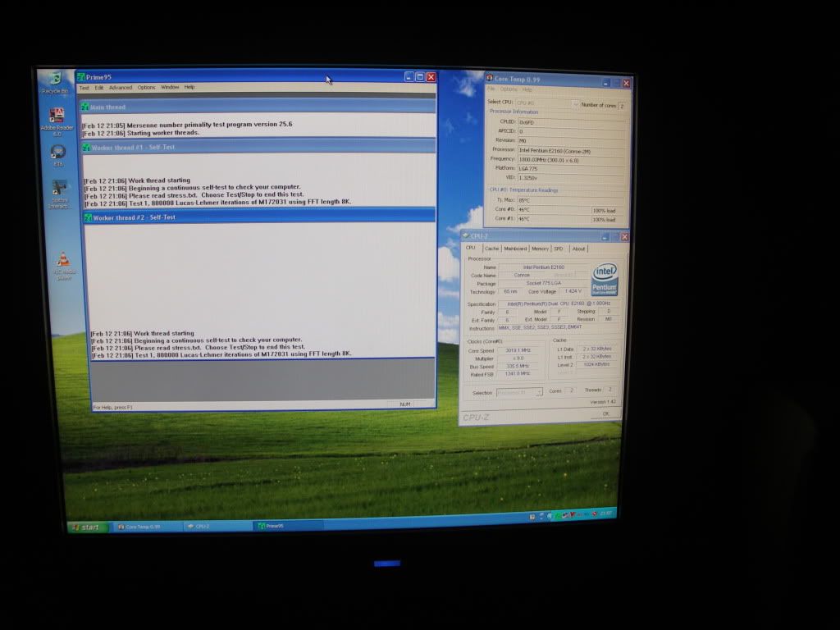Open the Window menu in Prime95
The height and width of the screenshot is (630, 840).
click(170, 87)
